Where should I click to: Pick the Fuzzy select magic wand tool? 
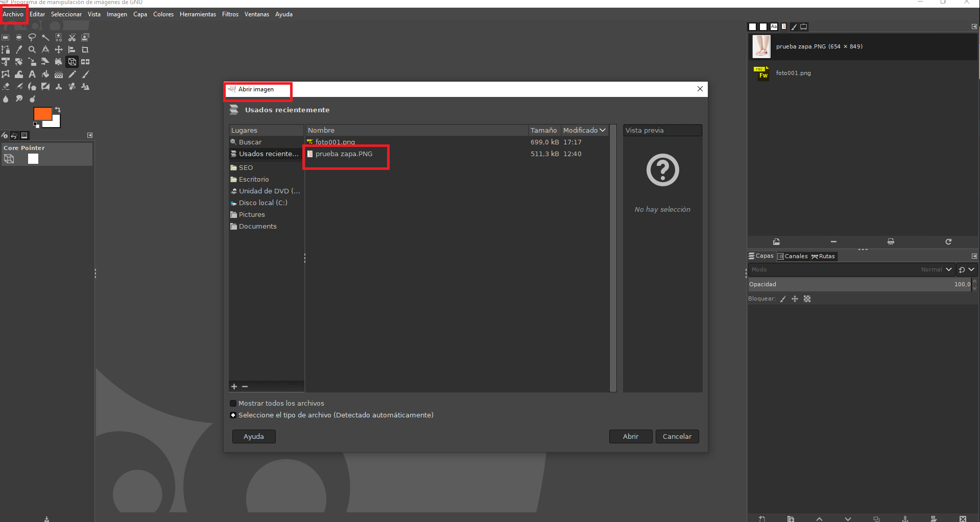pos(45,38)
